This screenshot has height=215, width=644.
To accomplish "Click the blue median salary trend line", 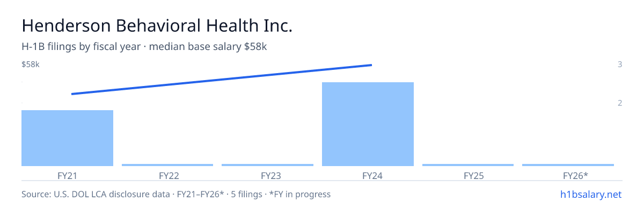I will click(221, 80).
